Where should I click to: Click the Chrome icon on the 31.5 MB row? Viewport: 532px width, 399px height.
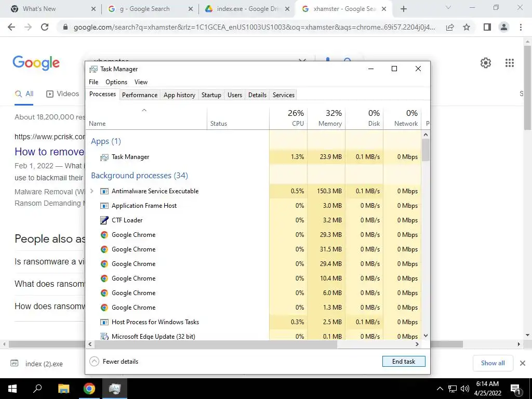pos(104,249)
